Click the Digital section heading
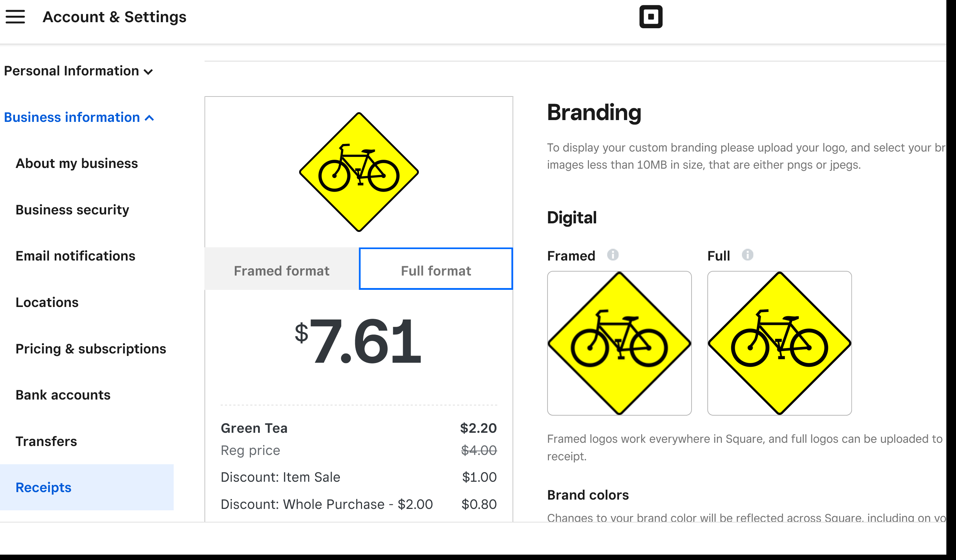Image resolution: width=956 pixels, height=560 pixels. click(572, 217)
